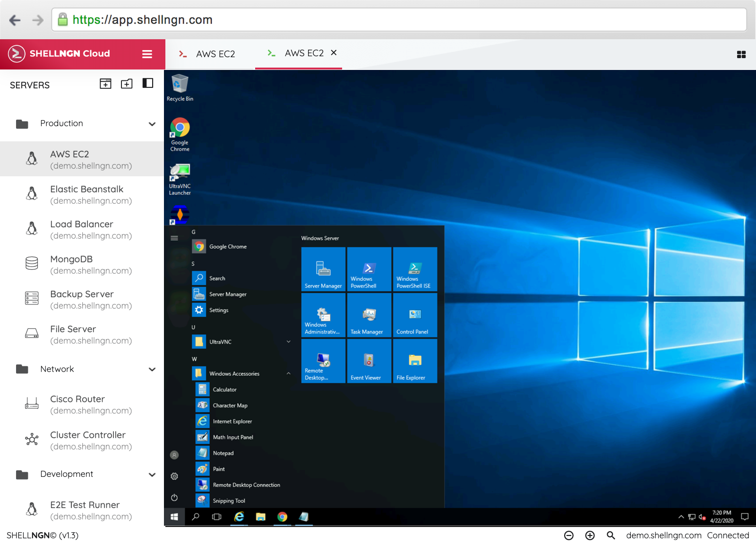Click the File Explorer tile
This screenshot has width=756, height=544.
[415, 361]
